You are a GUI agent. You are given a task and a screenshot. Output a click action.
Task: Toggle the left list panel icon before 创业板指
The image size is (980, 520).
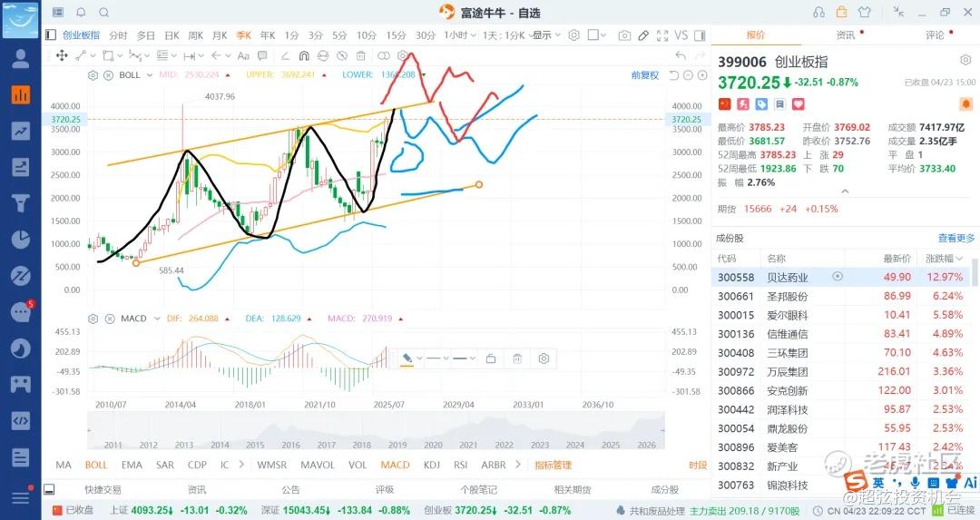coord(51,35)
